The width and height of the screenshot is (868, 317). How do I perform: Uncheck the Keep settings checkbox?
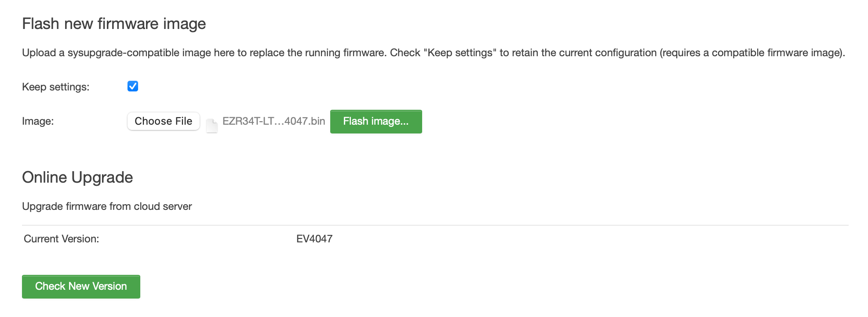pos(133,86)
